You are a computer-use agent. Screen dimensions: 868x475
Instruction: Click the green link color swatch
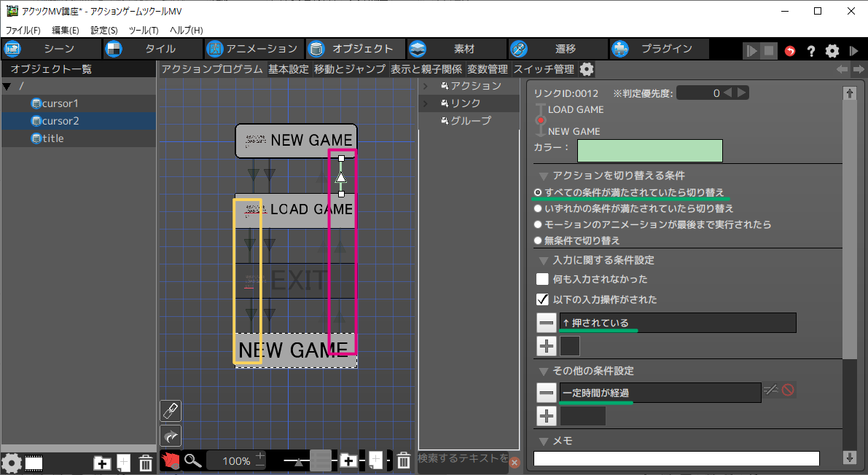pyautogui.click(x=649, y=151)
